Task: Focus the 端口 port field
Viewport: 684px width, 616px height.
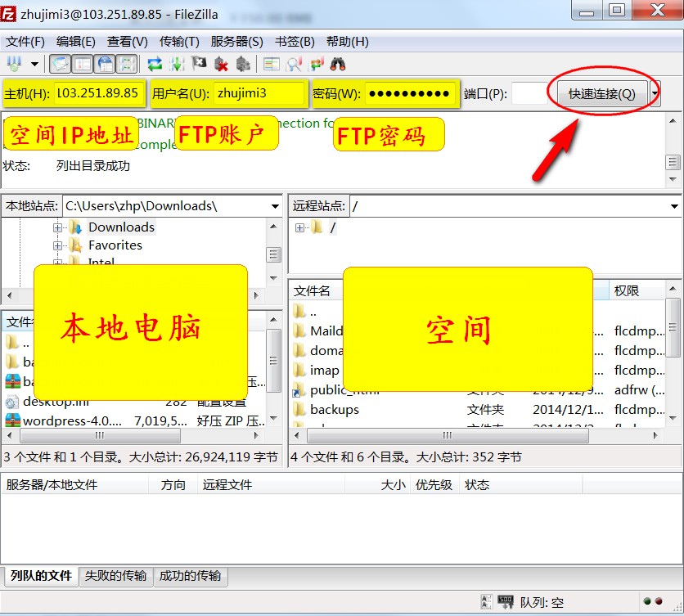Action: 529,93
